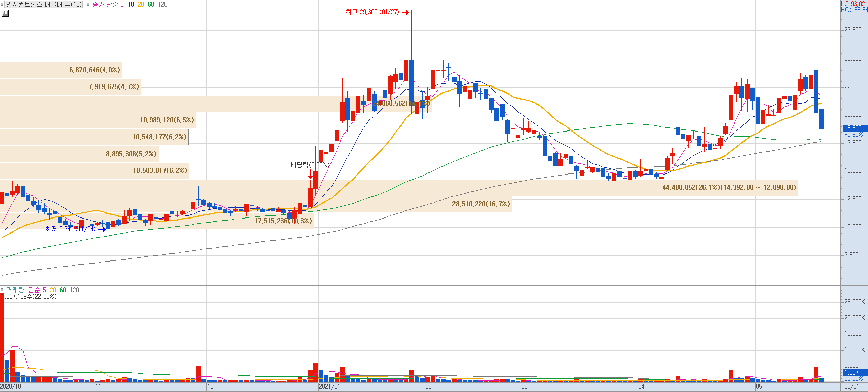The image size is (868, 392).
Task: Select volume profile bar 28,510,220(16.7%)
Action: [x=256, y=204]
